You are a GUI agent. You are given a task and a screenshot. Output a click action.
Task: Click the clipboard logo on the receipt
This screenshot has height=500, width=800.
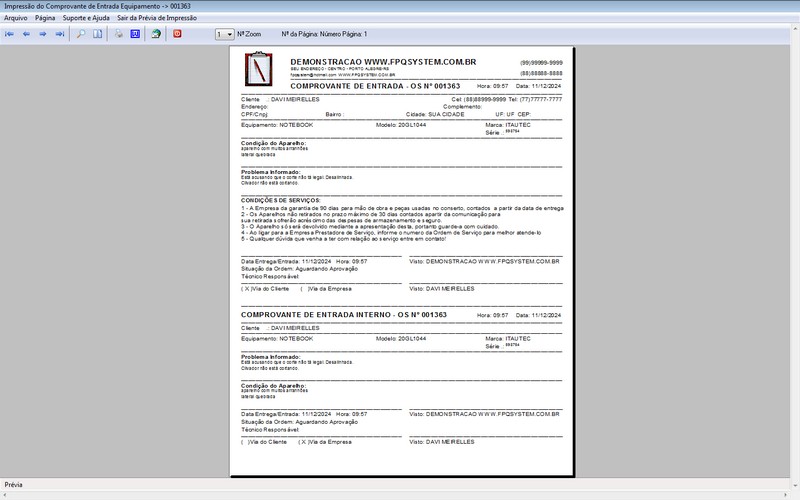point(258,68)
